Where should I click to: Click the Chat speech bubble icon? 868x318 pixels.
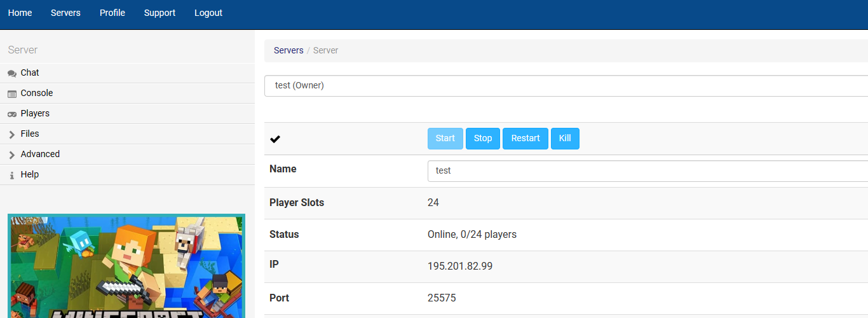12,73
